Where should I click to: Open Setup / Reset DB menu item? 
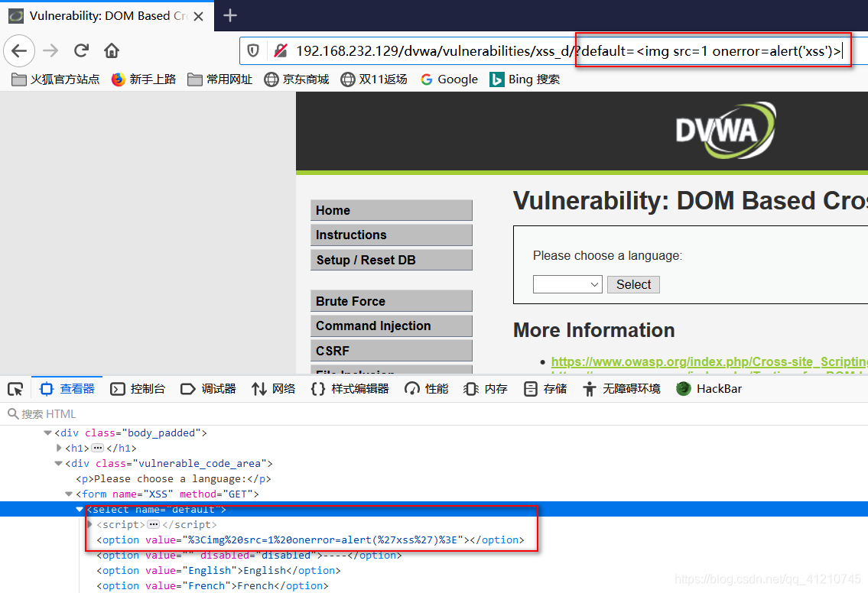392,260
